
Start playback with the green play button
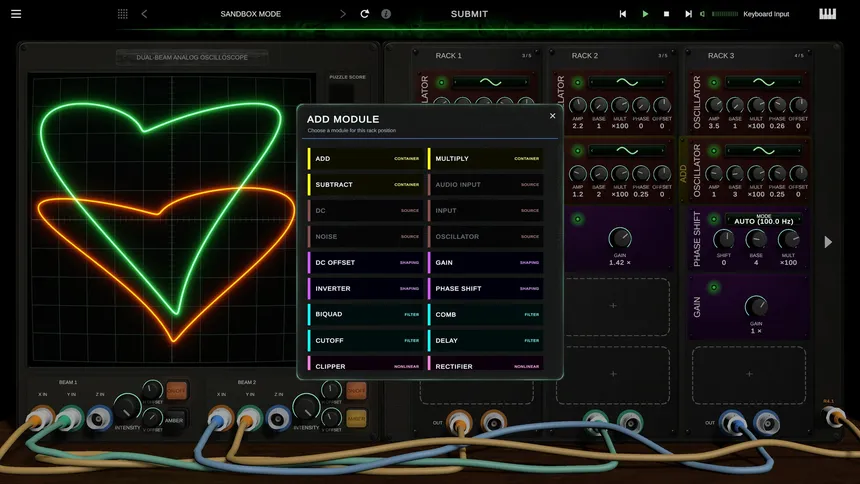[645, 14]
